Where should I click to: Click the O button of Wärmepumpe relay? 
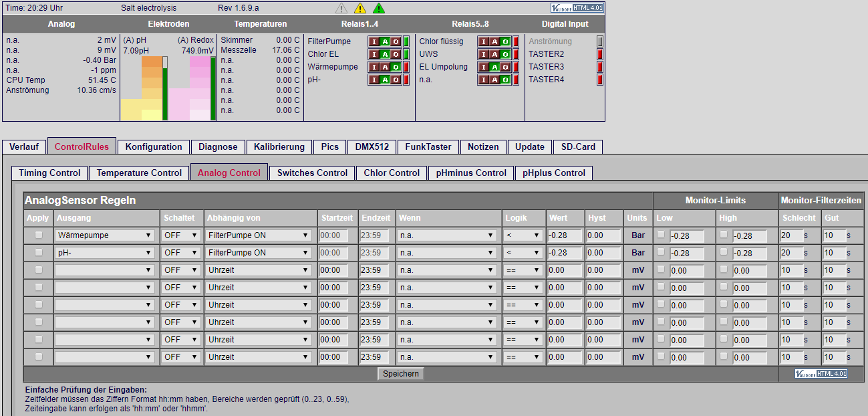click(x=396, y=67)
